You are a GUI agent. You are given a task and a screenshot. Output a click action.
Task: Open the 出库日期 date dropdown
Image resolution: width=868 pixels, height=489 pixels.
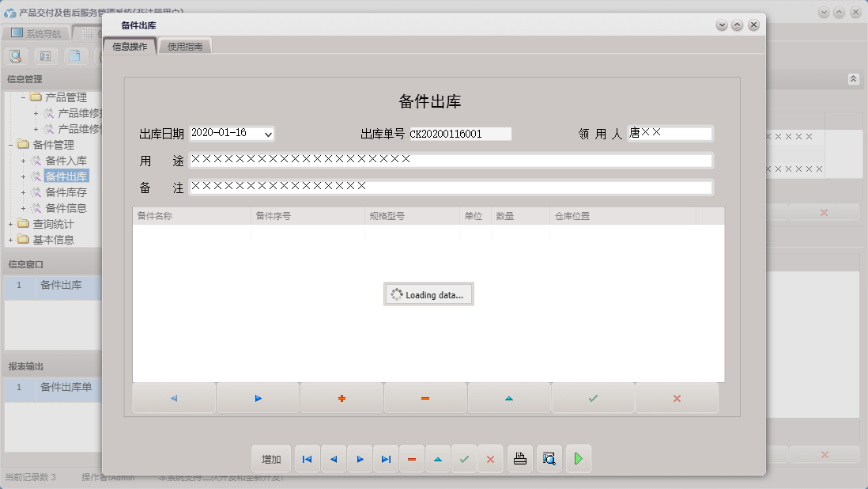(x=269, y=134)
